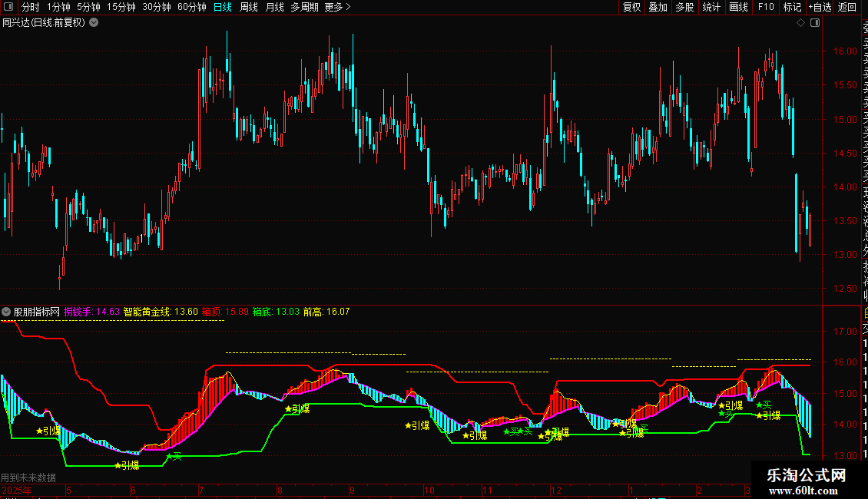The image size is (868, 499).
Task: Click the 17.00 indicator axis label
Action: (845, 332)
